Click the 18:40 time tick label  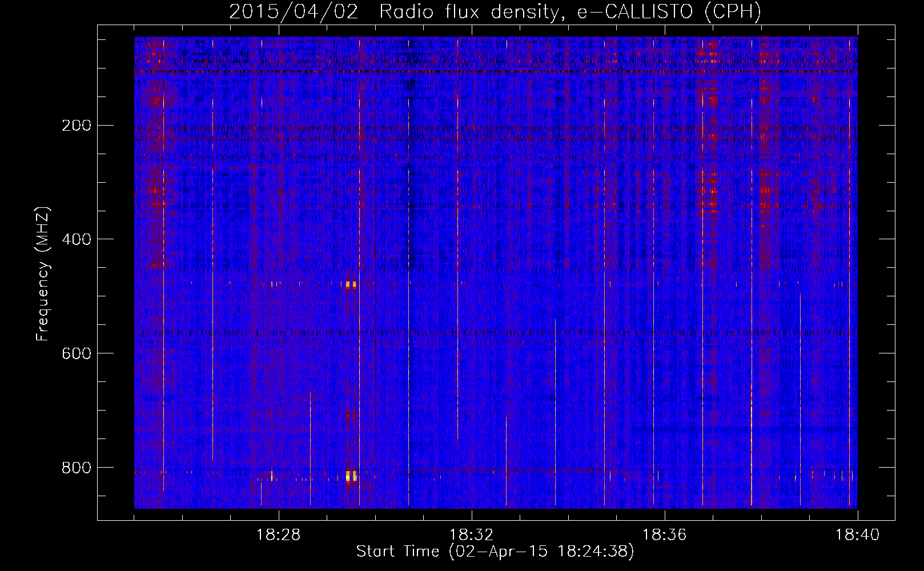(857, 535)
